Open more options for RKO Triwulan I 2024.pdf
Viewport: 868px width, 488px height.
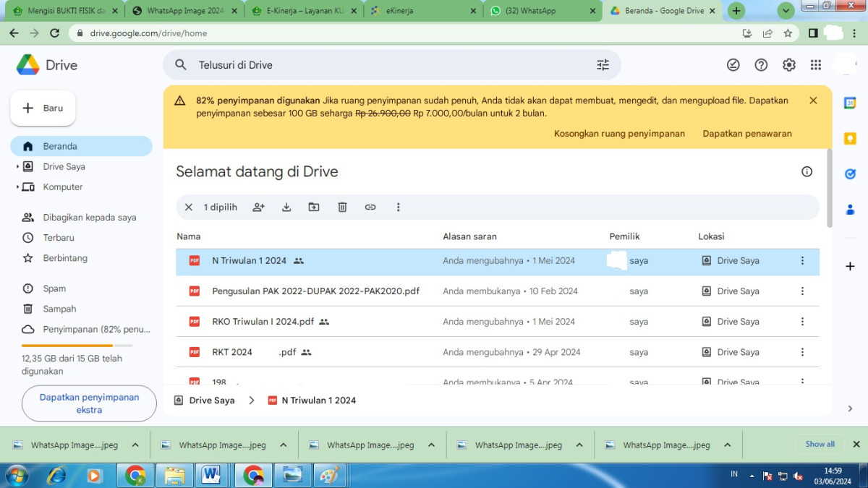802,322
